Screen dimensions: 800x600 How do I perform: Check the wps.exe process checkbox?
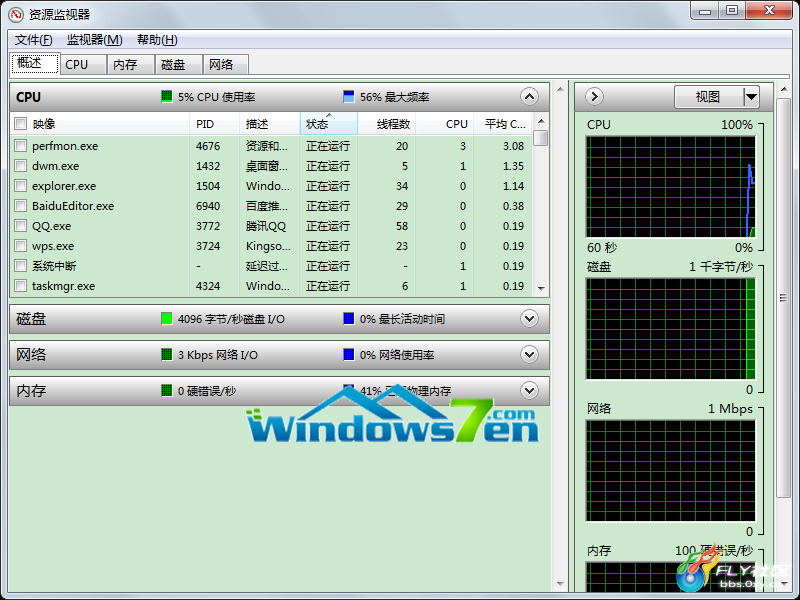tap(20, 246)
